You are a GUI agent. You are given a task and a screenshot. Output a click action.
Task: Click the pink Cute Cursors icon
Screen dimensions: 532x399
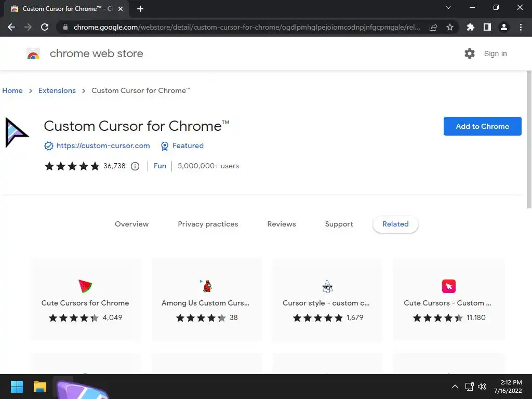(x=448, y=286)
